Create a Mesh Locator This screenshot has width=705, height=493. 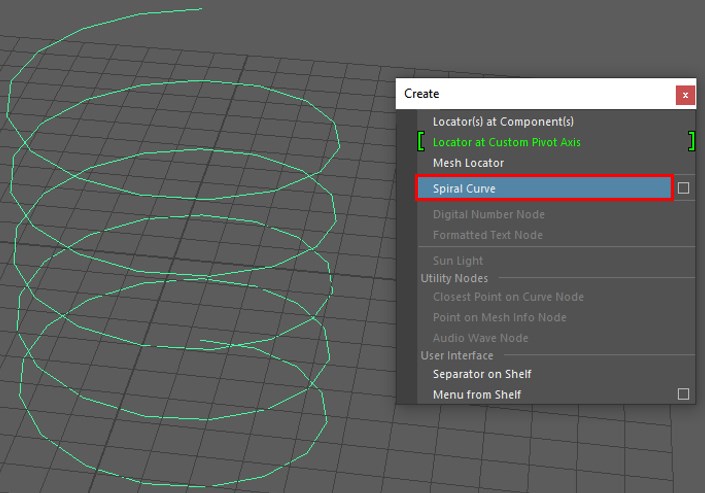point(468,163)
